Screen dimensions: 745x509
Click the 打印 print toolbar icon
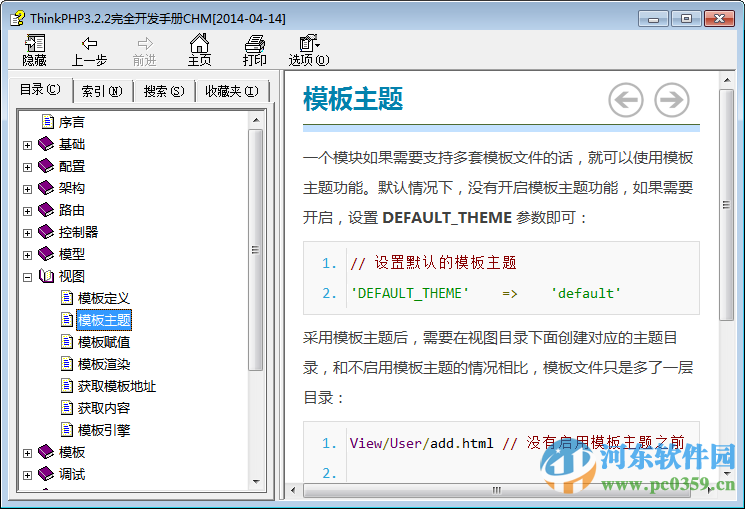(255, 50)
